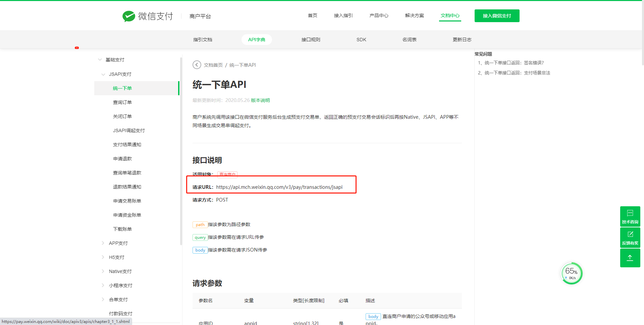Open the 反馈有奖 feedback widget
The width and height of the screenshot is (644, 325).
[x=630, y=237]
